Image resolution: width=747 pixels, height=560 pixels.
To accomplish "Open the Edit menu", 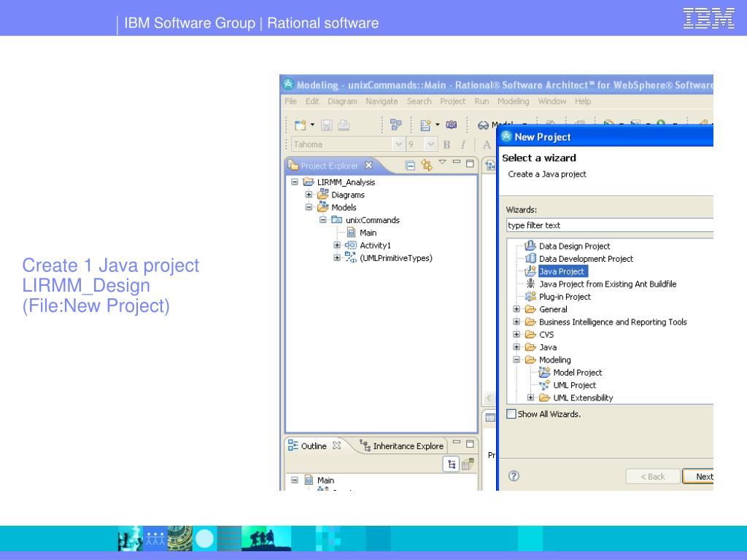I will coord(312,101).
